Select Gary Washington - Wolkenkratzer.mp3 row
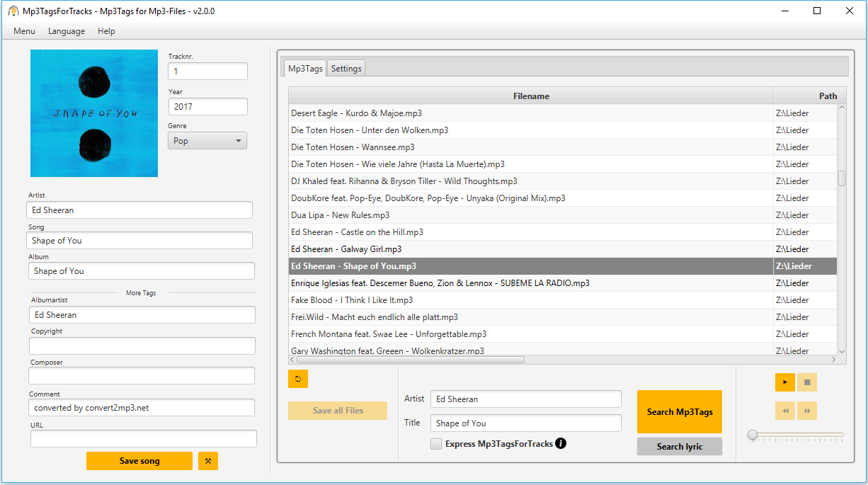This screenshot has height=485, width=868. (x=563, y=350)
